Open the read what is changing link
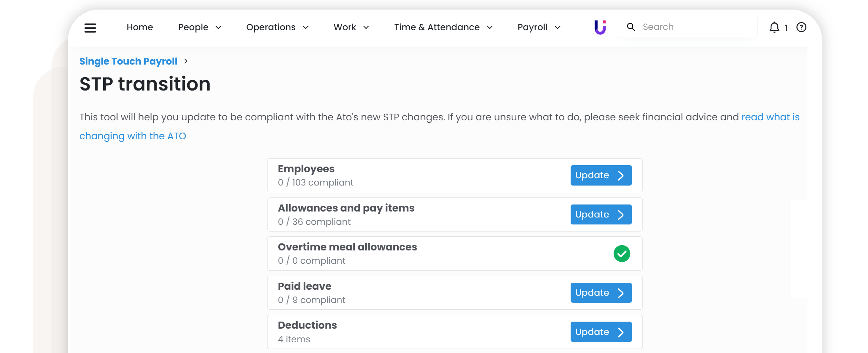Image resolution: width=868 pixels, height=353 pixels. pyautogui.click(x=770, y=117)
